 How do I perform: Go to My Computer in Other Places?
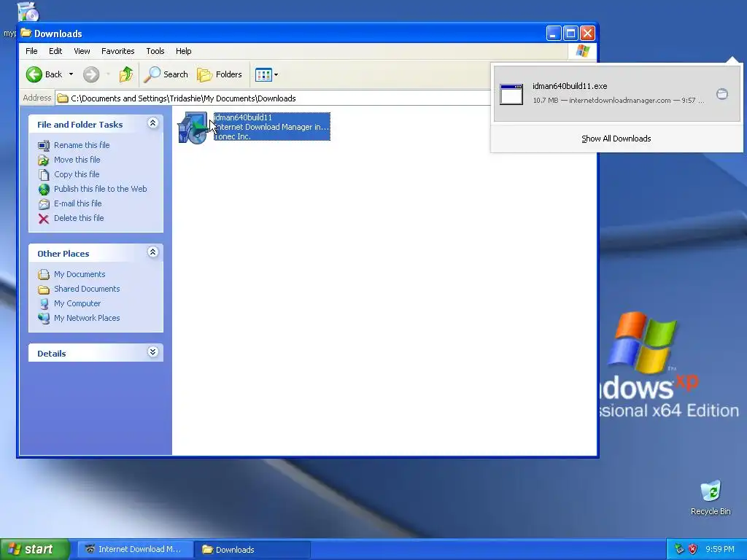click(77, 303)
